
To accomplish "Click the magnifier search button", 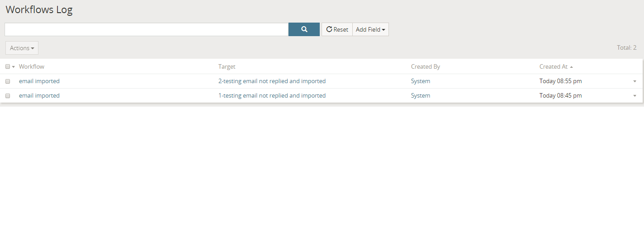I will (304, 29).
